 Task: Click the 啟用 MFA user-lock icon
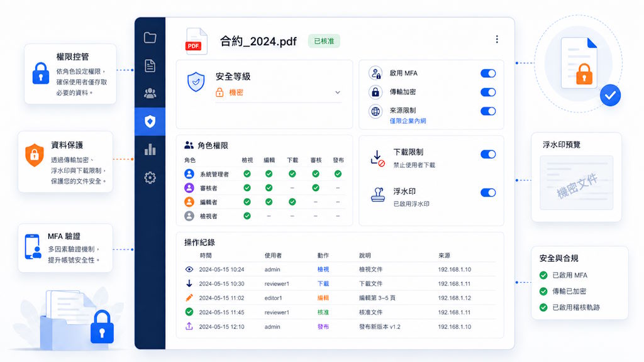pyautogui.click(x=375, y=73)
